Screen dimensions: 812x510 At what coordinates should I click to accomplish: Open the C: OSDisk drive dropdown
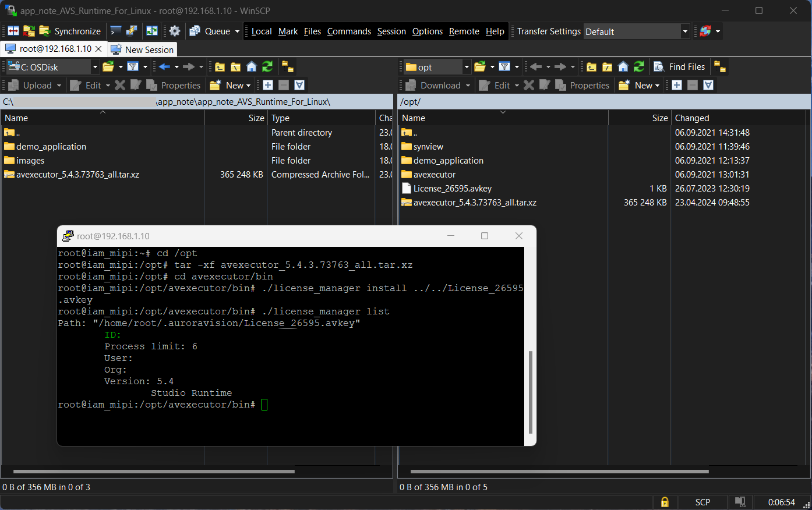pyautogui.click(x=95, y=67)
